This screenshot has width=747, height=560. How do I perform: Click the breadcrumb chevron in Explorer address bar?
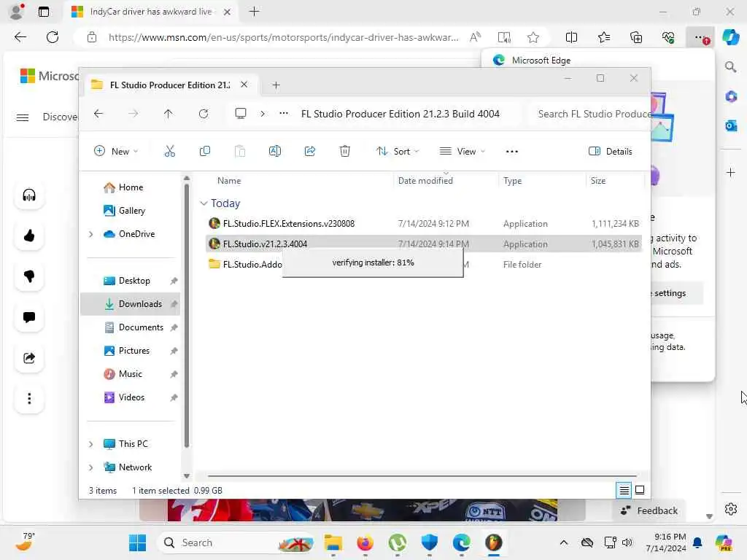point(263,114)
